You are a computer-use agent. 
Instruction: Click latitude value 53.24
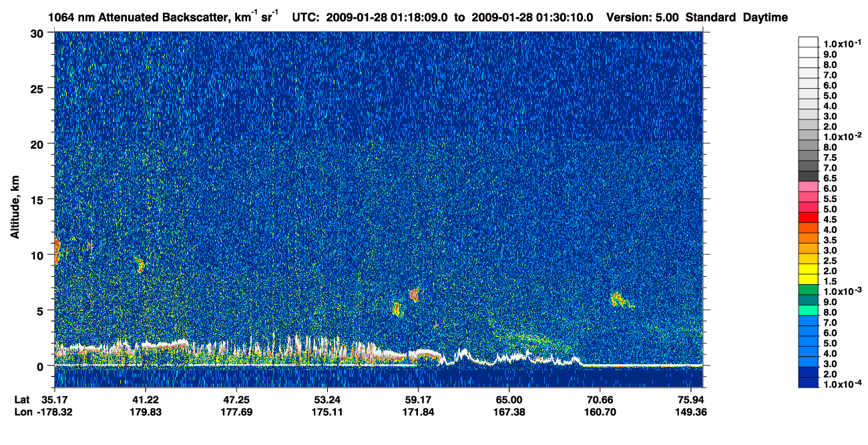pyautogui.click(x=327, y=400)
